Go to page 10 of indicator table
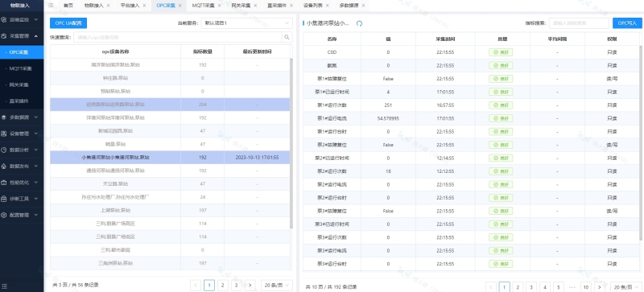The image size is (644, 292). pyautogui.click(x=586, y=286)
